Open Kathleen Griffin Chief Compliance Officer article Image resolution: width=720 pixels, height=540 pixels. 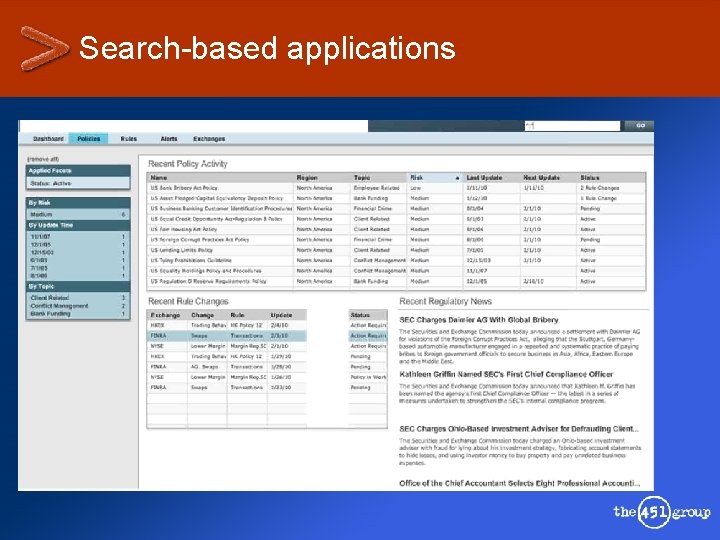(506, 374)
